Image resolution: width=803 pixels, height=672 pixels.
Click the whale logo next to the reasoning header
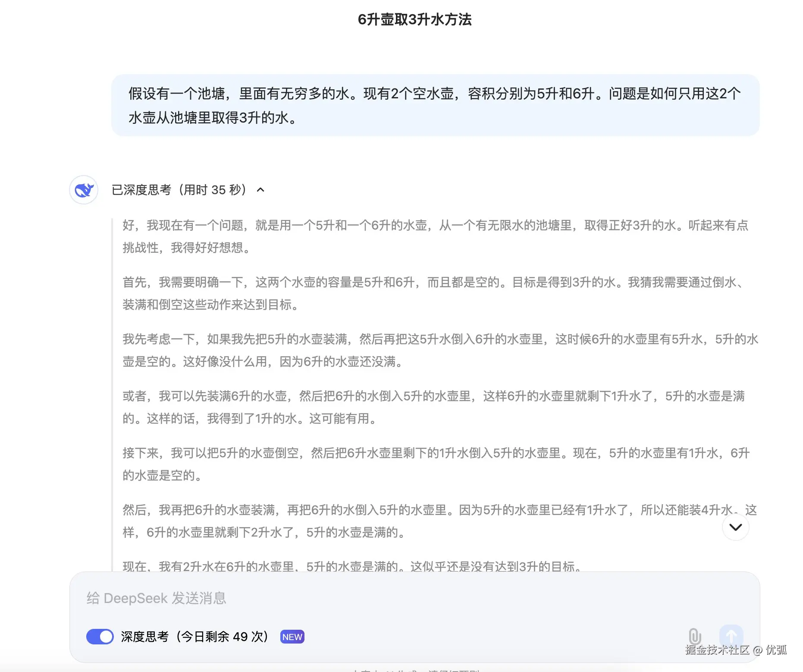(x=84, y=190)
